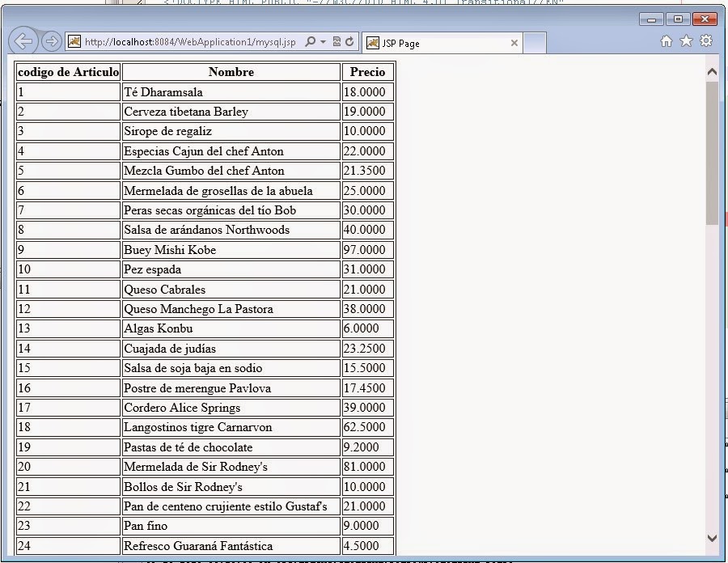Open search with the magnifier icon
The image size is (728, 563).
309,40
